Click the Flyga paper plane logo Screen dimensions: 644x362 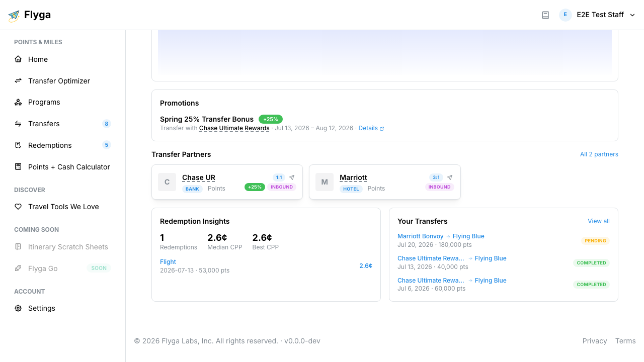pos(14,16)
